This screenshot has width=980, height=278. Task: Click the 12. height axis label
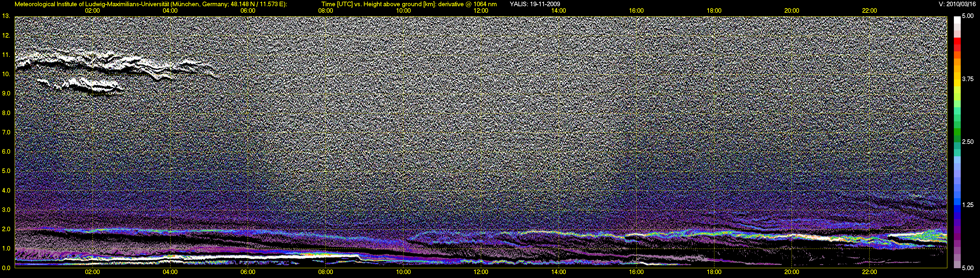pyautogui.click(x=6, y=35)
